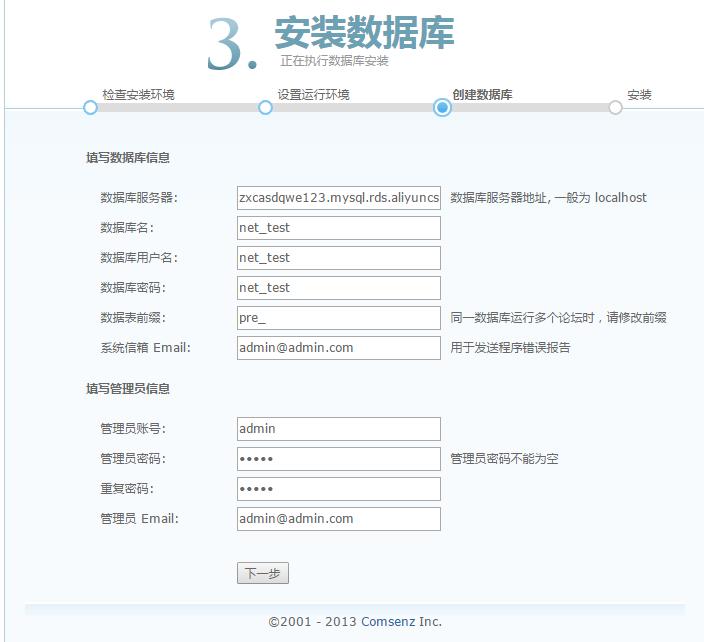The image size is (704, 642).
Task: Select the 数据库用户名 text box
Action: [338, 258]
